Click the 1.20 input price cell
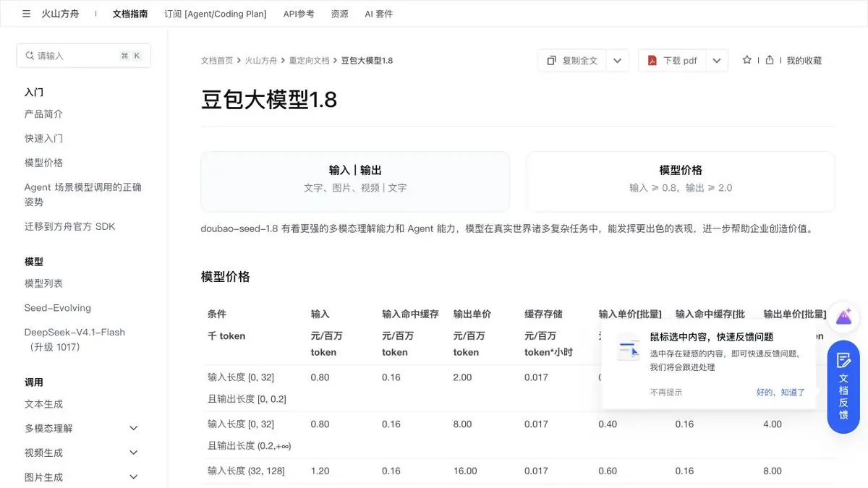 pos(320,471)
